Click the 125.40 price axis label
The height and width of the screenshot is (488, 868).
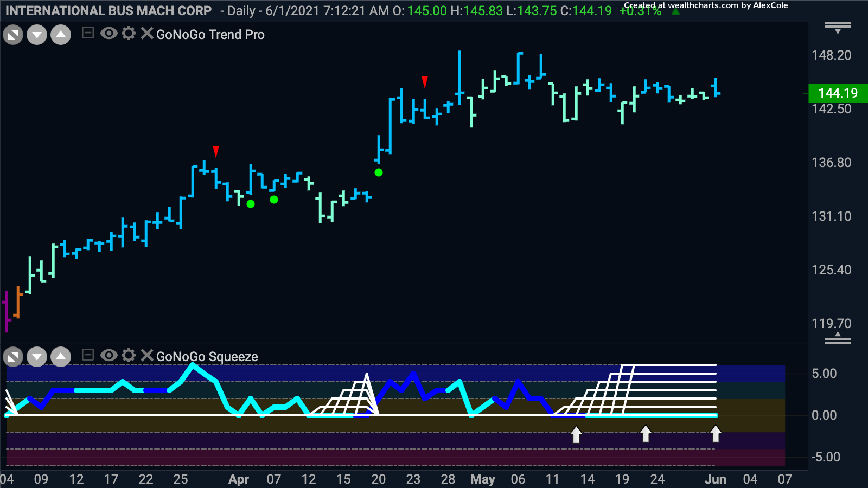click(832, 270)
